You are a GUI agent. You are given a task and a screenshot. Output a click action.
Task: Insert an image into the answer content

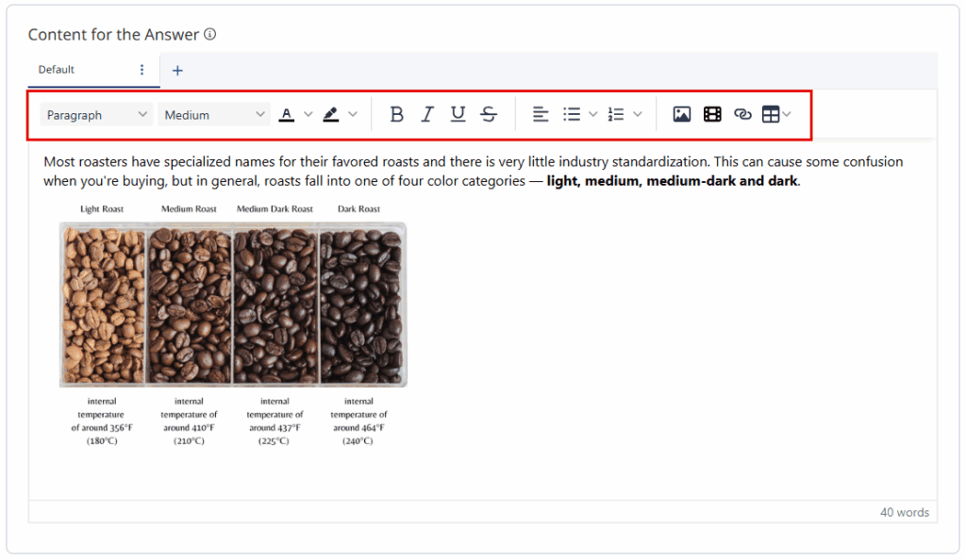(x=681, y=114)
